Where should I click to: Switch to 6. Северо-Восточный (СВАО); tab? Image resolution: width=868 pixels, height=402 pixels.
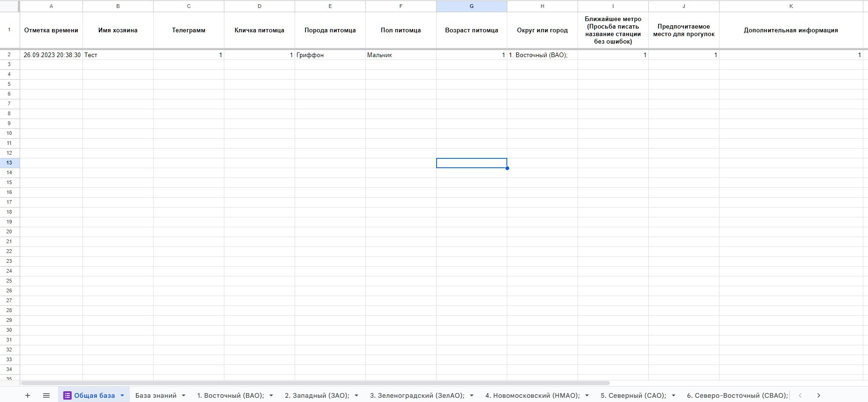click(737, 395)
